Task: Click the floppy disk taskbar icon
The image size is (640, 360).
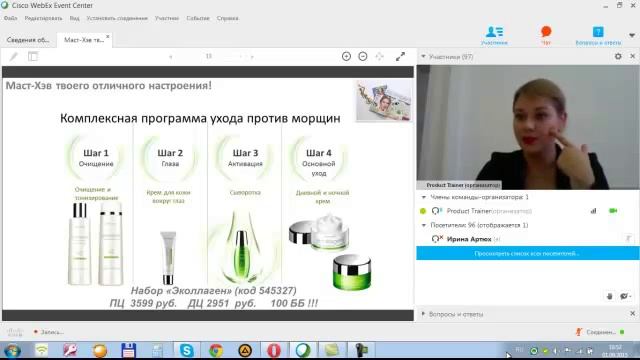Action: point(128,350)
